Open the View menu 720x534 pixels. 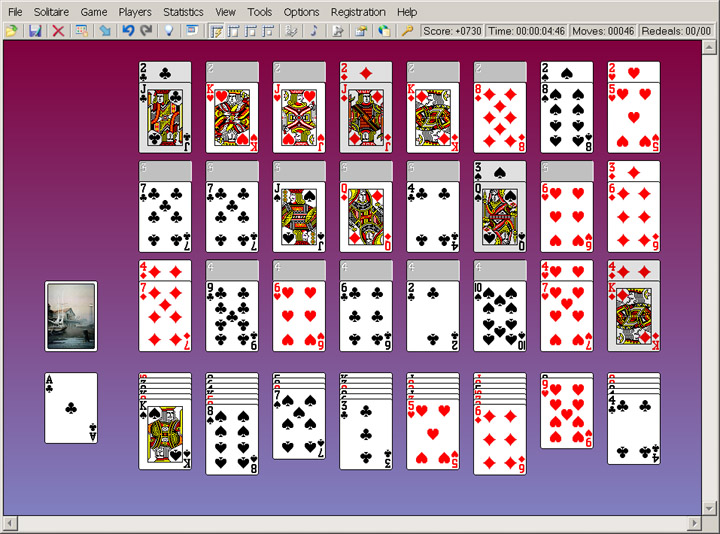225,12
